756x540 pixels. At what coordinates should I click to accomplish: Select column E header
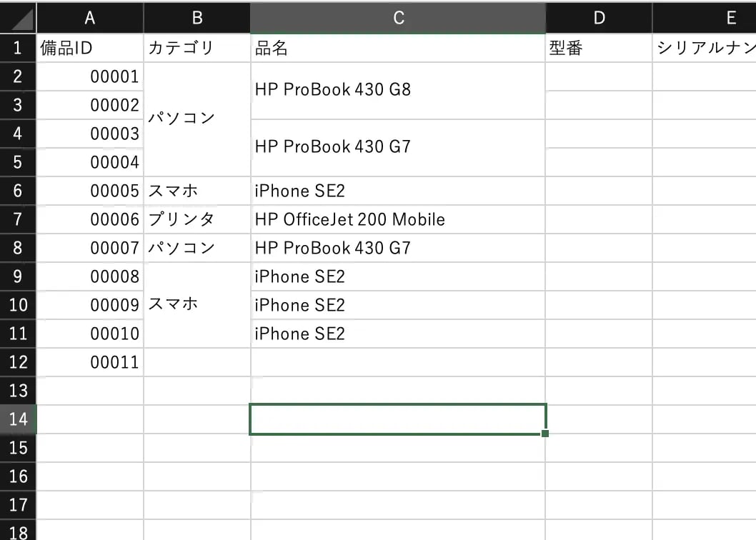tap(705, 18)
